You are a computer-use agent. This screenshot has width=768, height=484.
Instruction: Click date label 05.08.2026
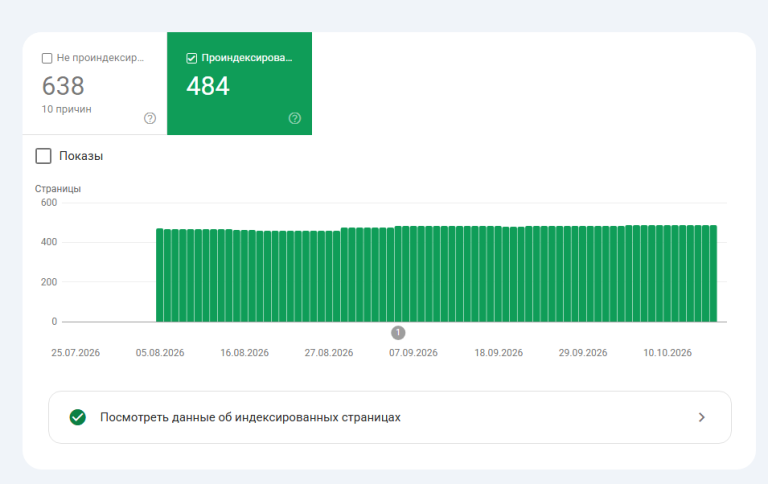point(160,353)
